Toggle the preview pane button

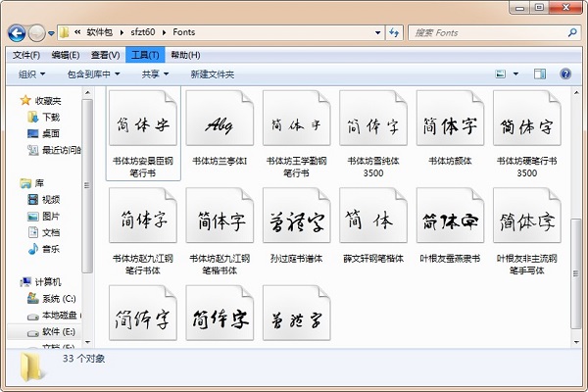pyautogui.click(x=540, y=73)
